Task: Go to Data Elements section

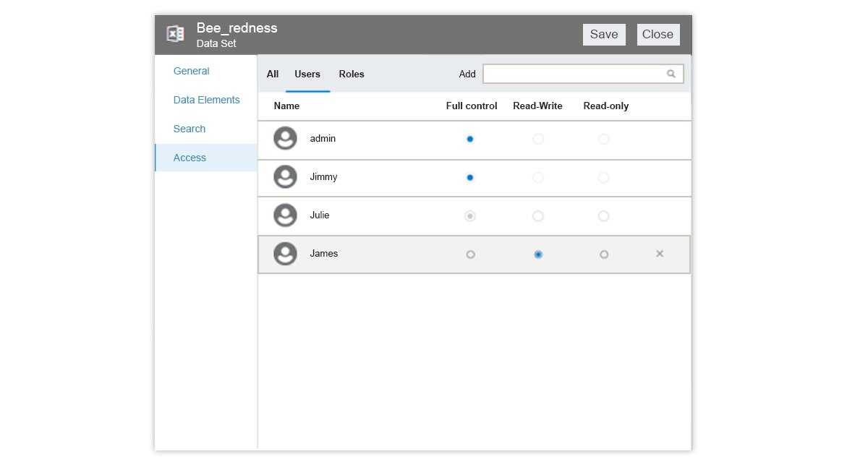Action: click(207, 100)
